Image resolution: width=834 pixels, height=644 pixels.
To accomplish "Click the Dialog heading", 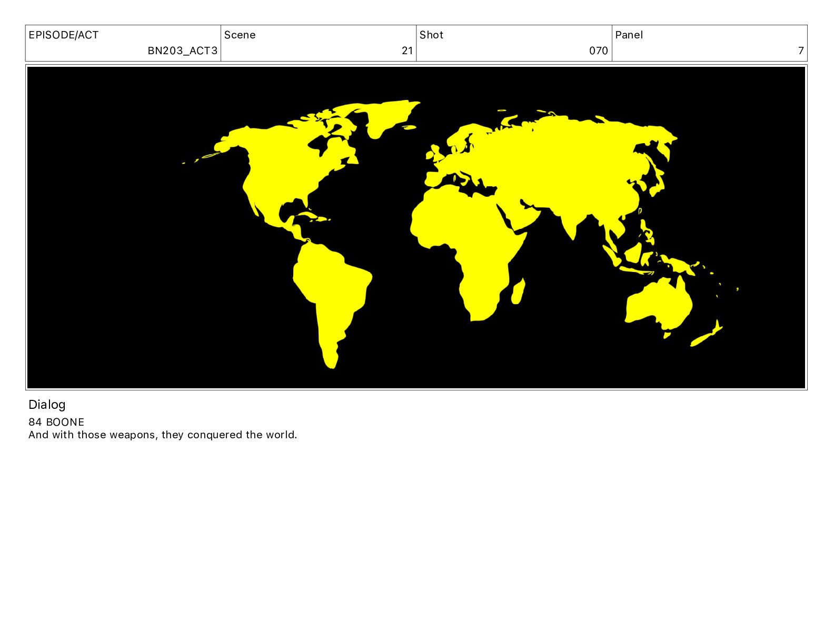I will 47,405.
